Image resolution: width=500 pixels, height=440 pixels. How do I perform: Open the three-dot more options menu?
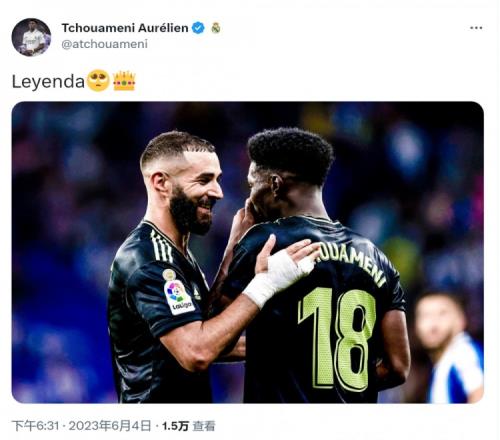(x=476, y=28)
